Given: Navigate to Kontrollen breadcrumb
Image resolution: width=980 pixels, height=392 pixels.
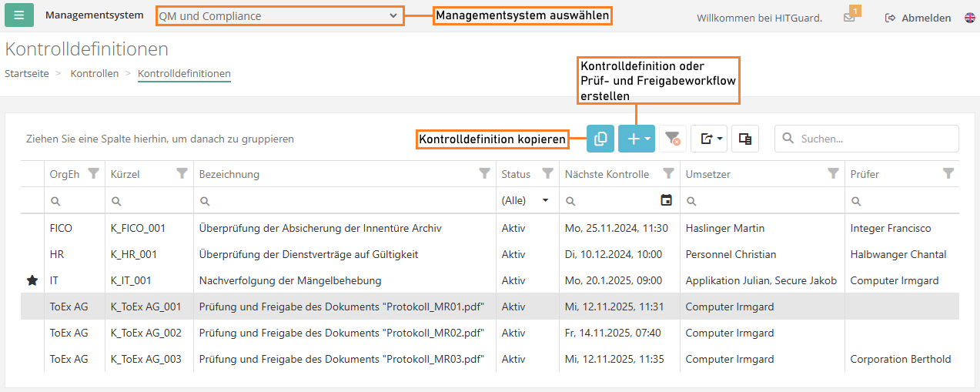Looking at the screenshot, I should [94, 74].
